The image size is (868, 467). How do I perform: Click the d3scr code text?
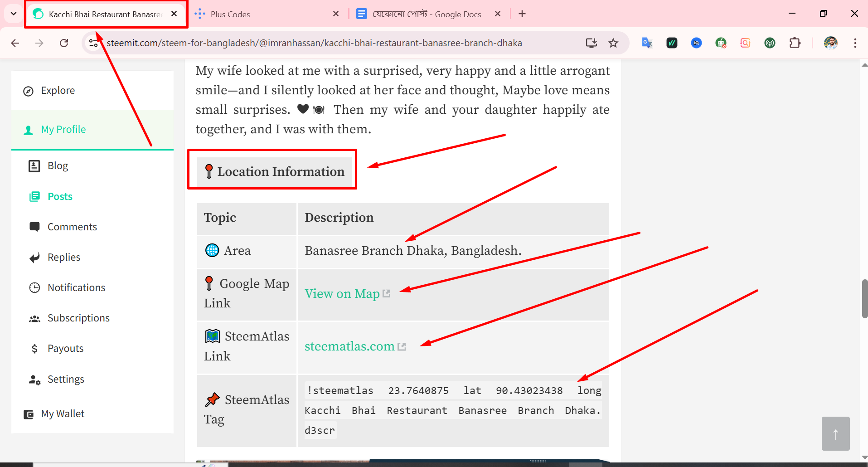pos(320,431)
